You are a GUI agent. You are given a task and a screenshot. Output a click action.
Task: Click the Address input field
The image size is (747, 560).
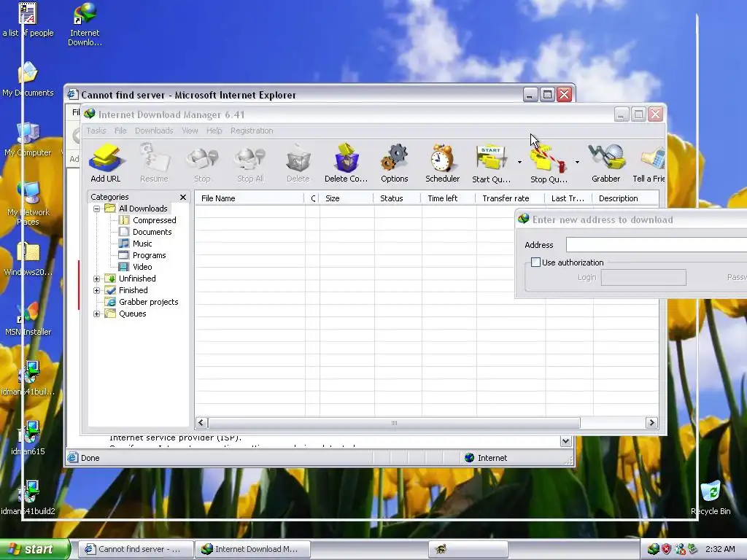click(656, 245)
